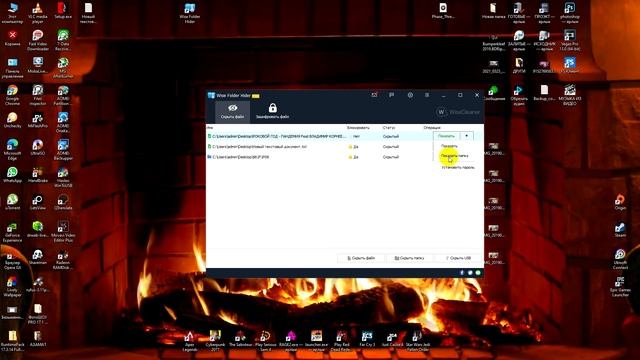
Task: Open the skin/settings circle icon in the title bar
Action: [410, 95]
